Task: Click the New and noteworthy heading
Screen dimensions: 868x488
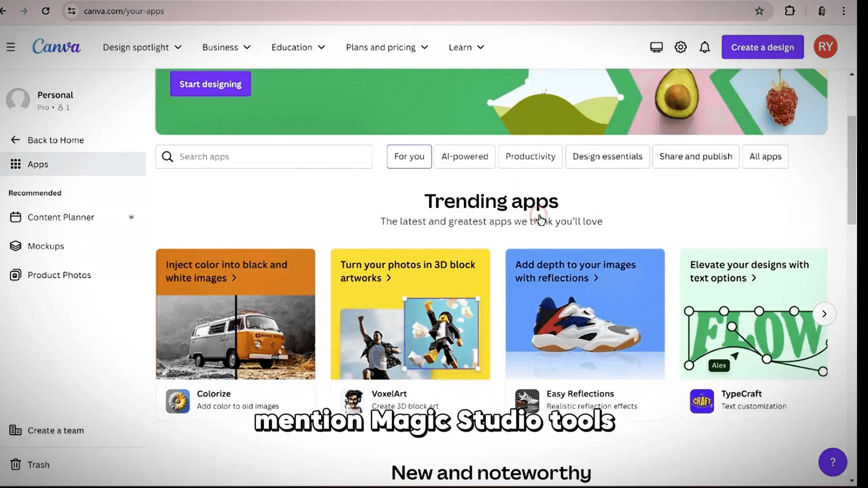Action: [x=491, y=473]
